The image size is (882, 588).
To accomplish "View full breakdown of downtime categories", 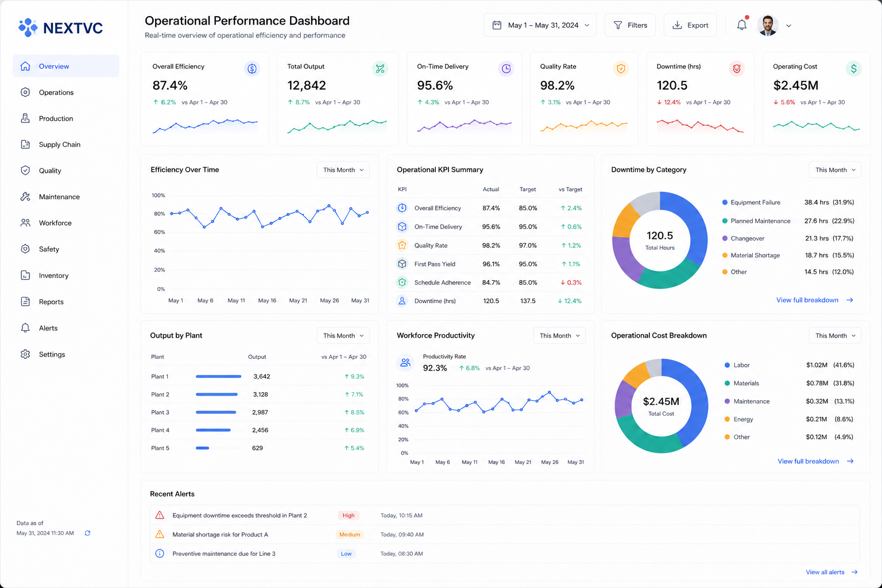I will tap(815, 300).
